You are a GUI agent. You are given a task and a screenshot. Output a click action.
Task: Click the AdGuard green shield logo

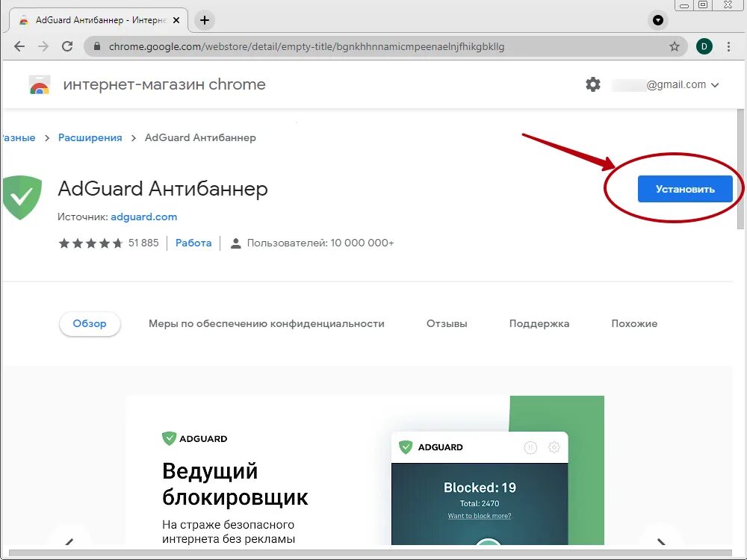coord(22,197)
